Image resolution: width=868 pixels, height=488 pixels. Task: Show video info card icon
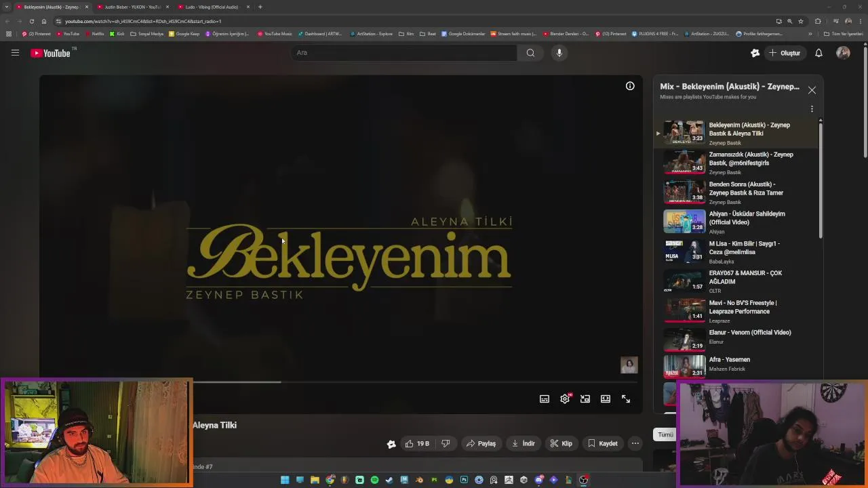coord(630,86)
